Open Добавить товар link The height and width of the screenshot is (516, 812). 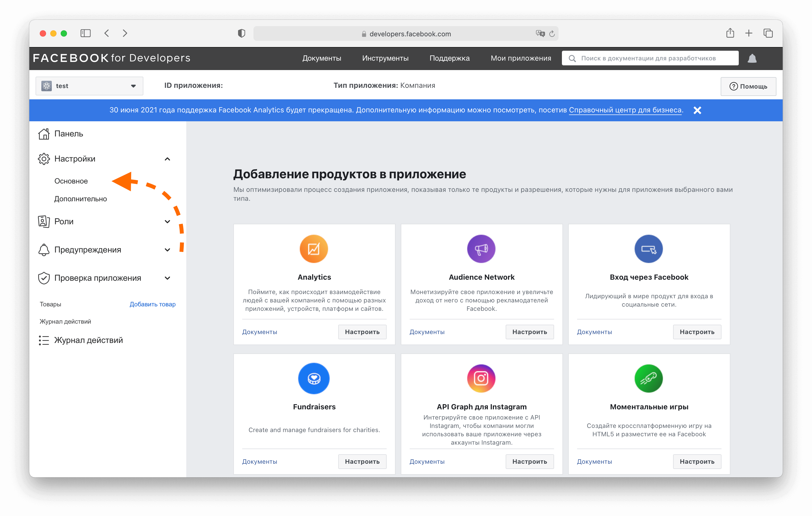pyautogui.click(x=153, y=304)
